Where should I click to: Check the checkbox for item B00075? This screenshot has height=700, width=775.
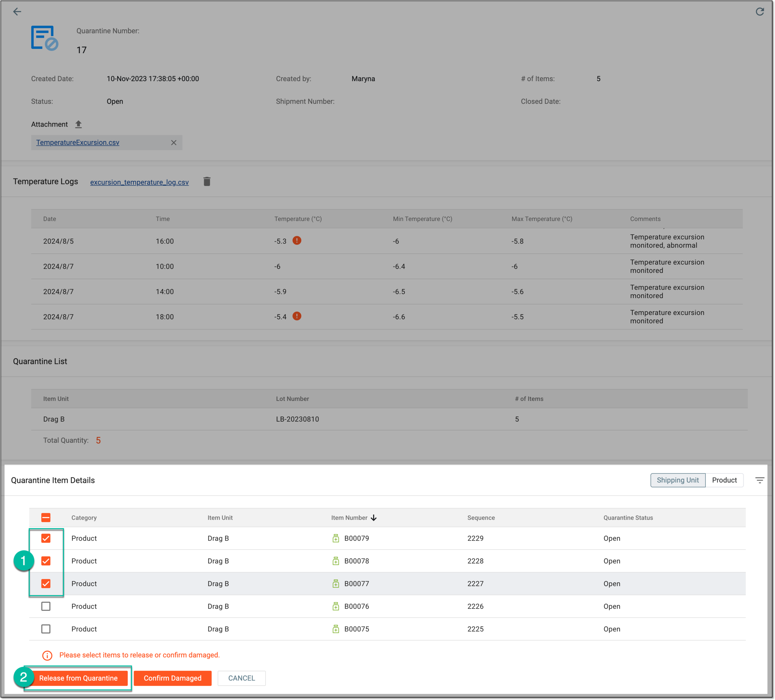(x=46, y=629)
